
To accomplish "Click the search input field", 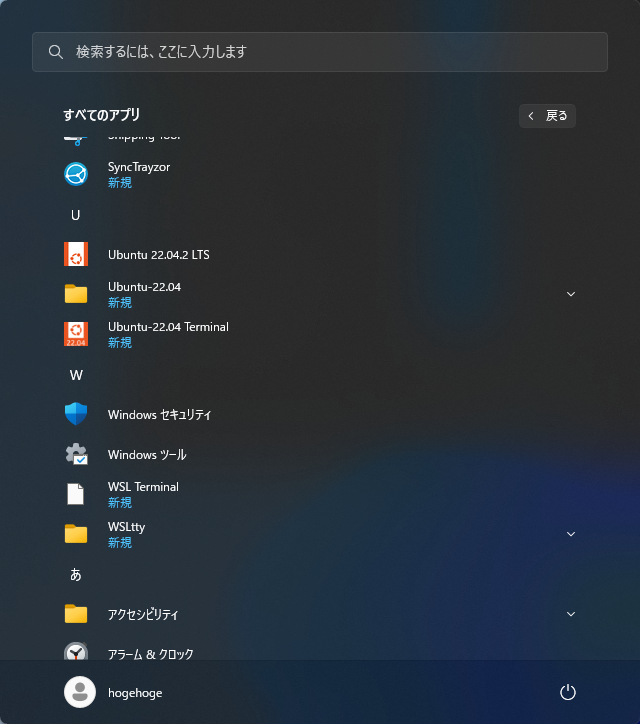I will [320, 52].
